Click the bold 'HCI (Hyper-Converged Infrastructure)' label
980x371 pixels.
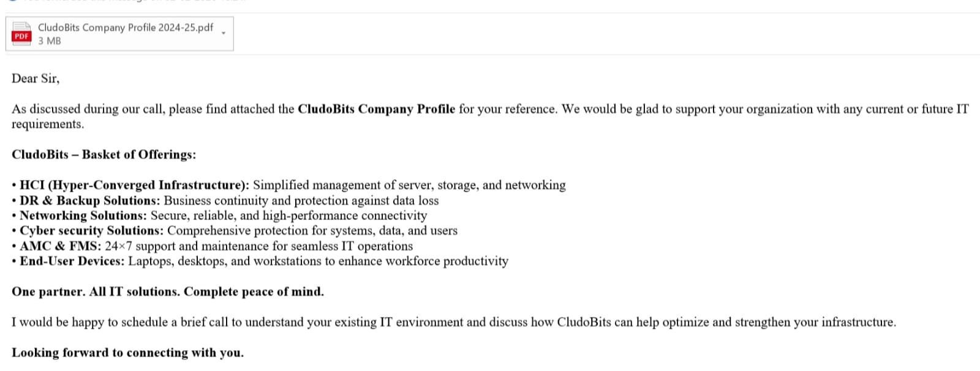coord(134,185)
